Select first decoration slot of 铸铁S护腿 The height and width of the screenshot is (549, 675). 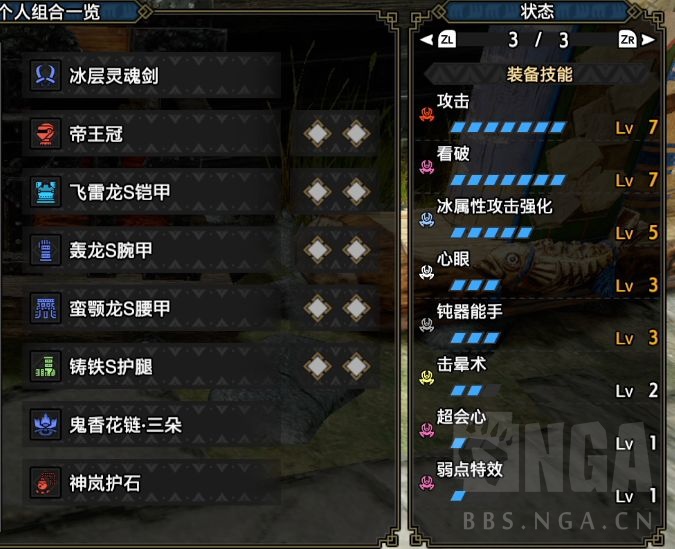click(x=317, y=366)
